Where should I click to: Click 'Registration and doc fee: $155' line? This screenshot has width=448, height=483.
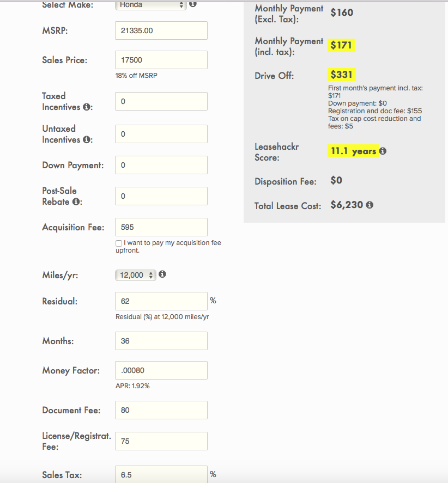375,111
